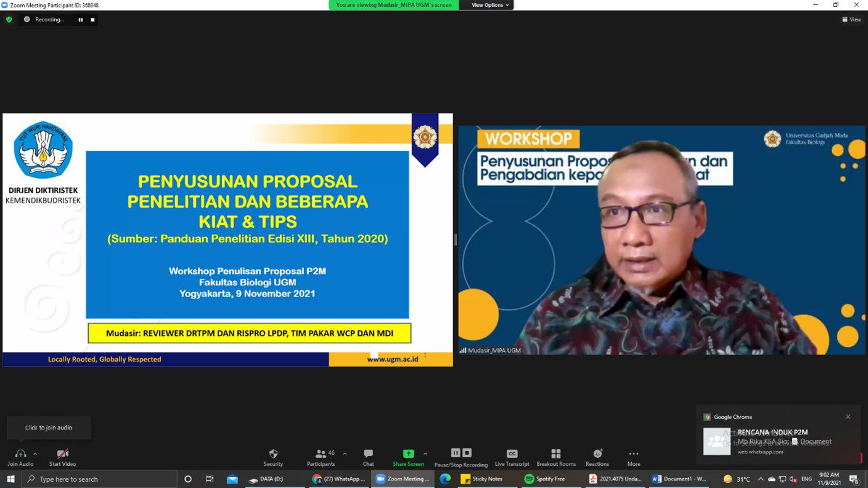868x488 pixels.
Task: Switch to Zoom Meeting taskbar item
Action: 402,479
